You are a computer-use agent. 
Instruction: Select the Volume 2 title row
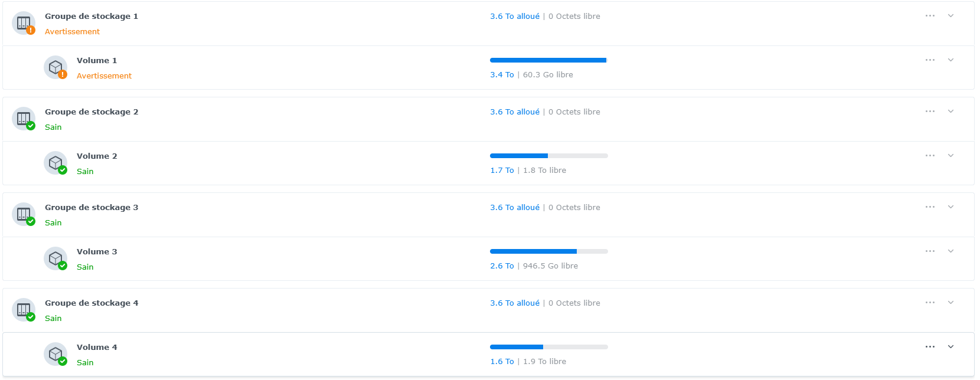click(488, 163)
